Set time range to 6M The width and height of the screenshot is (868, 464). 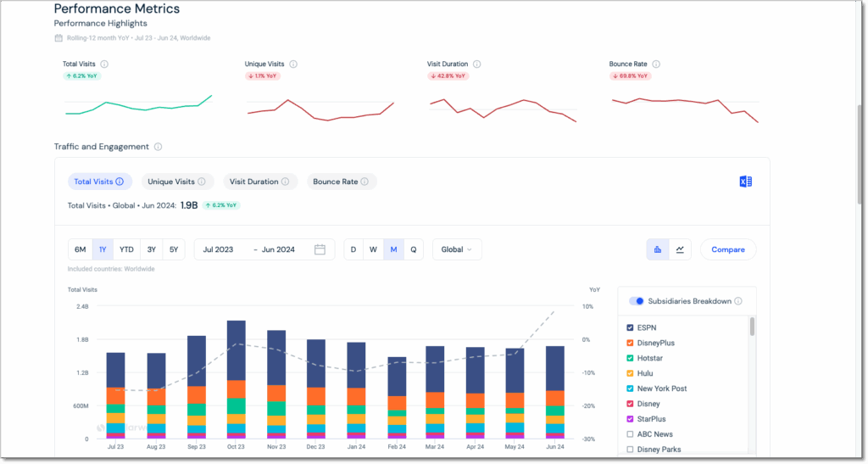pos(80,249)
